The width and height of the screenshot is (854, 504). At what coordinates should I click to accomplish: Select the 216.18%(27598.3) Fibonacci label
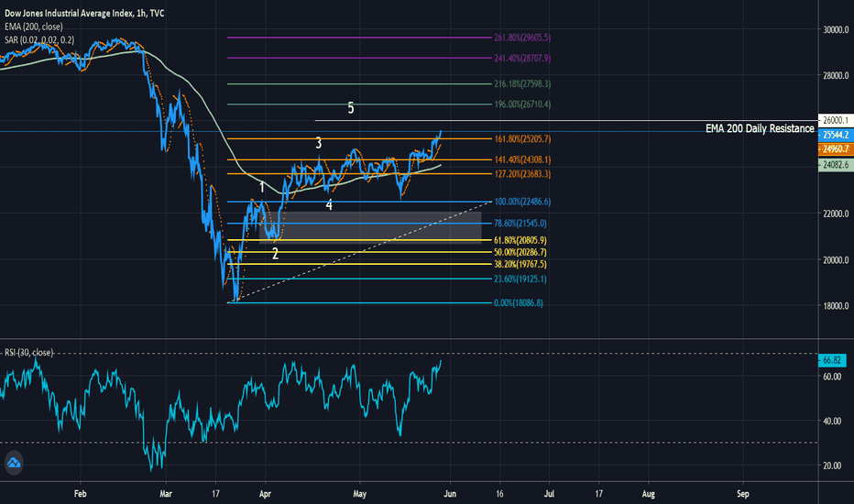click(x=522, y=84)
